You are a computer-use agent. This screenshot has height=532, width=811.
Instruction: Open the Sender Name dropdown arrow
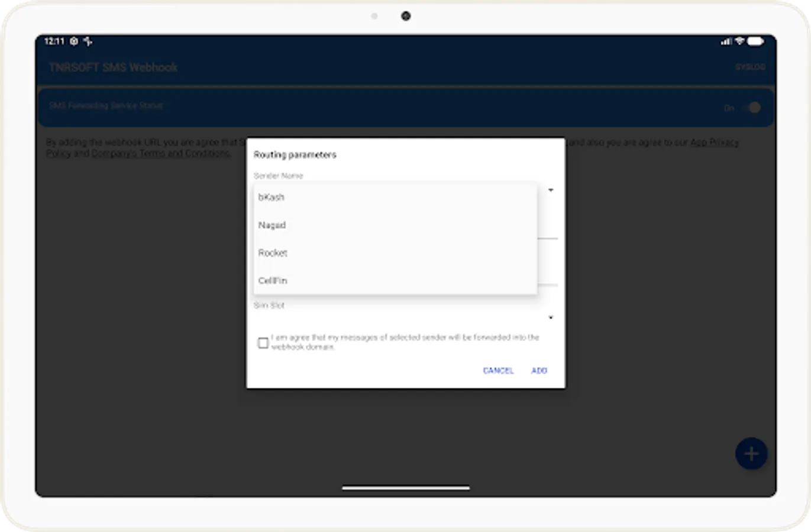click(551, 190)
